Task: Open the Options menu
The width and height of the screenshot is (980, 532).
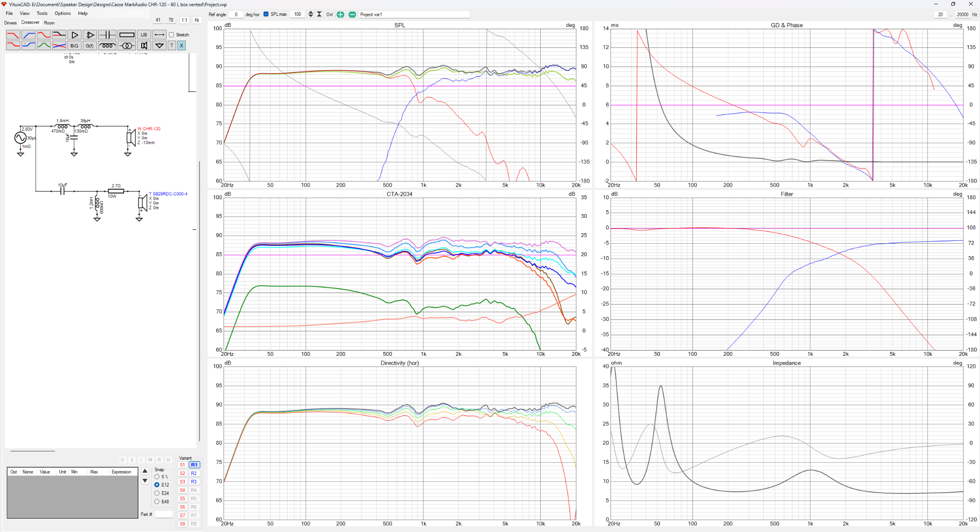Action: tap(63, 13)
